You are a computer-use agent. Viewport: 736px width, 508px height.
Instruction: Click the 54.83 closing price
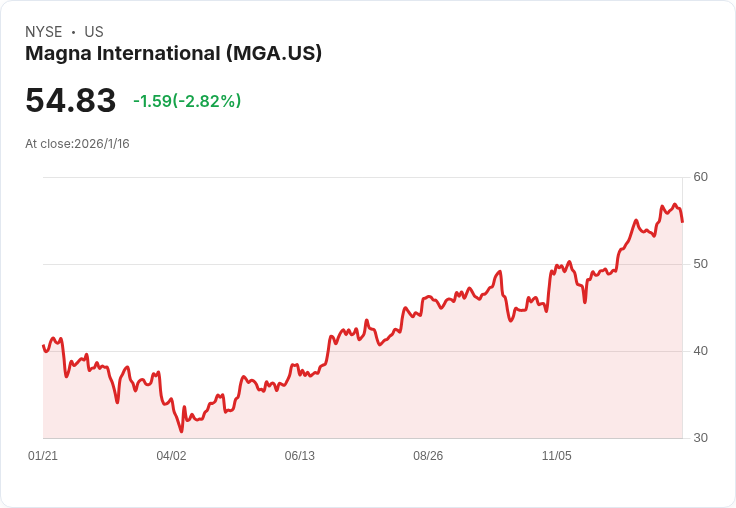click(70, 101)
